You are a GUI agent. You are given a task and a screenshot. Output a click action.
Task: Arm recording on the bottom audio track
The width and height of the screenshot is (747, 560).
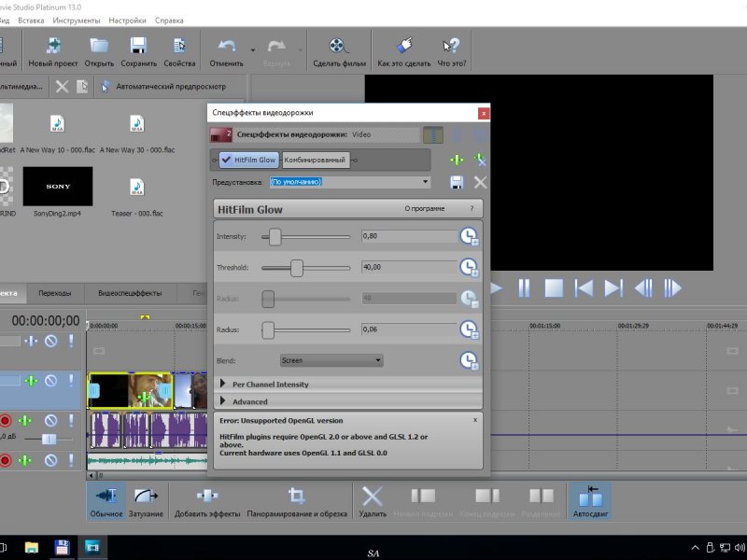(6, 460)
